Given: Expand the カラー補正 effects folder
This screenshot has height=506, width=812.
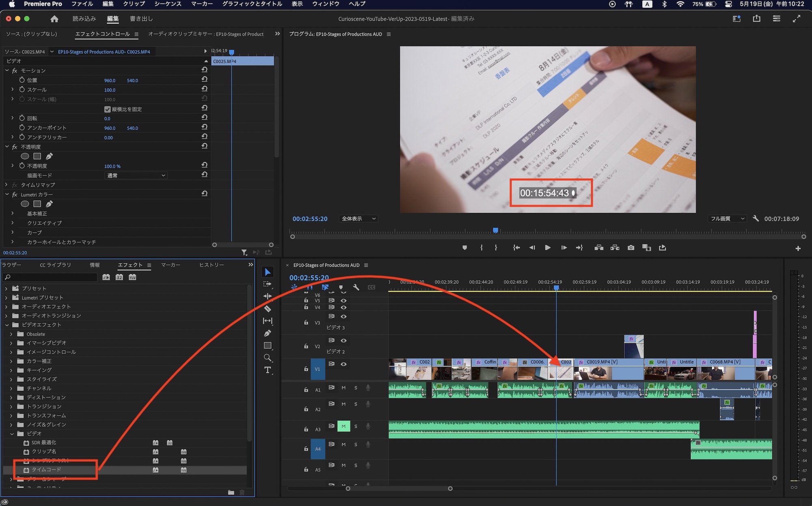Looking at the screenshot, I should tap(11, 361).
